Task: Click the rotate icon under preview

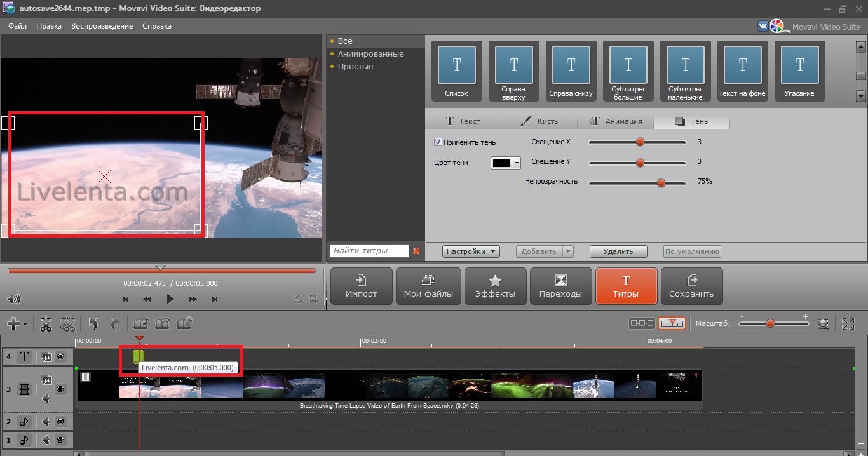Action: pyautogui.click(x=298, y=299)
